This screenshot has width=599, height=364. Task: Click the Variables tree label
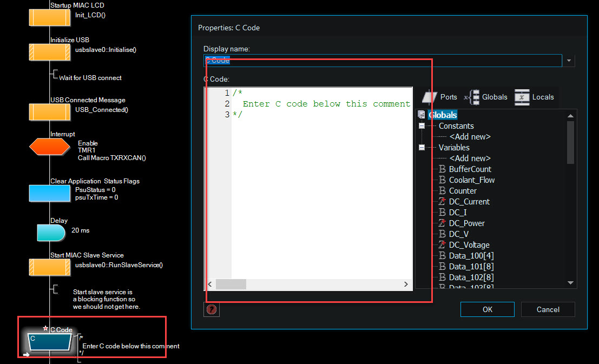point(454,148)
